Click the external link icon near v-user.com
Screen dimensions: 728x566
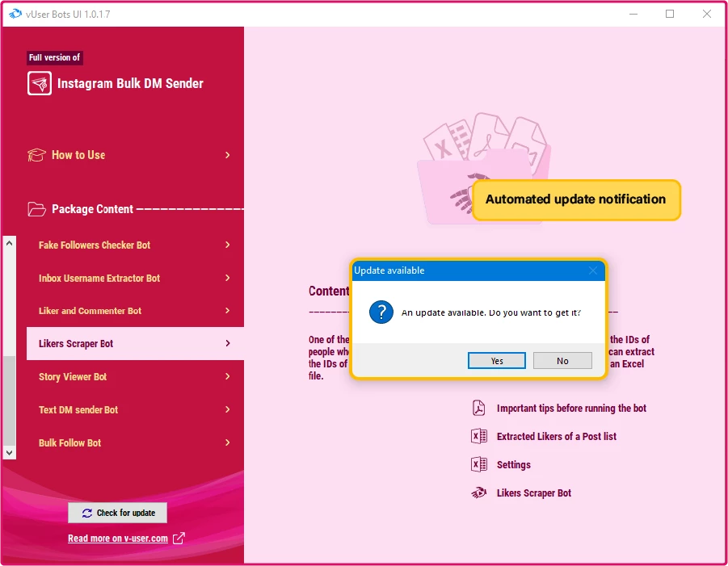click(179, 539)
